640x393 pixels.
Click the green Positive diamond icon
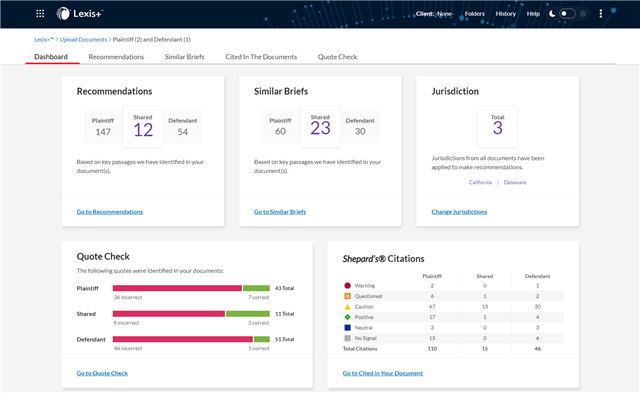coord(347,317)
